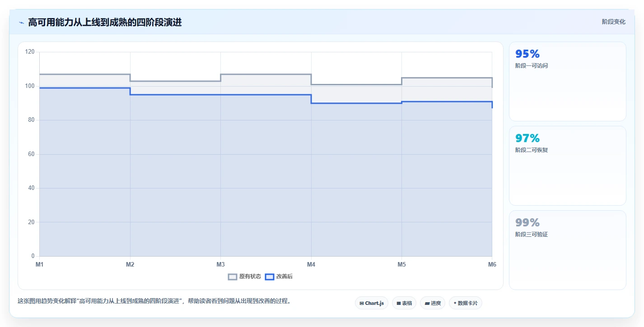Viewport: 644px width, 327px height.
Task: Click the M2 axis label
Action: tap(130, 264)
